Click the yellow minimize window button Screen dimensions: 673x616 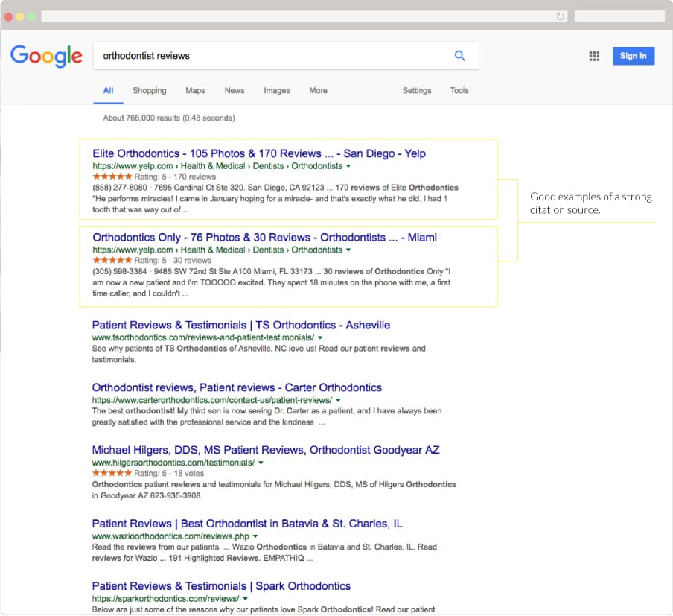click(20, 16)
